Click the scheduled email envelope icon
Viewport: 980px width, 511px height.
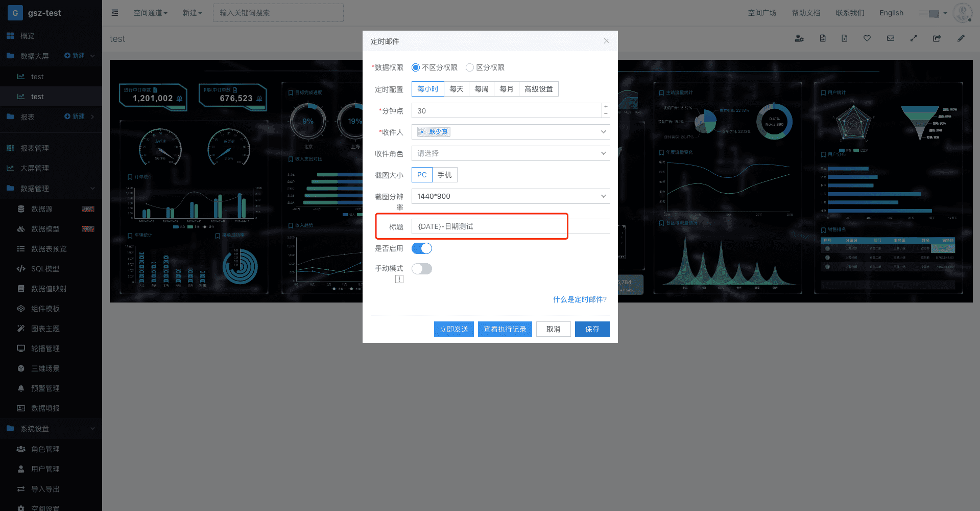891,38
